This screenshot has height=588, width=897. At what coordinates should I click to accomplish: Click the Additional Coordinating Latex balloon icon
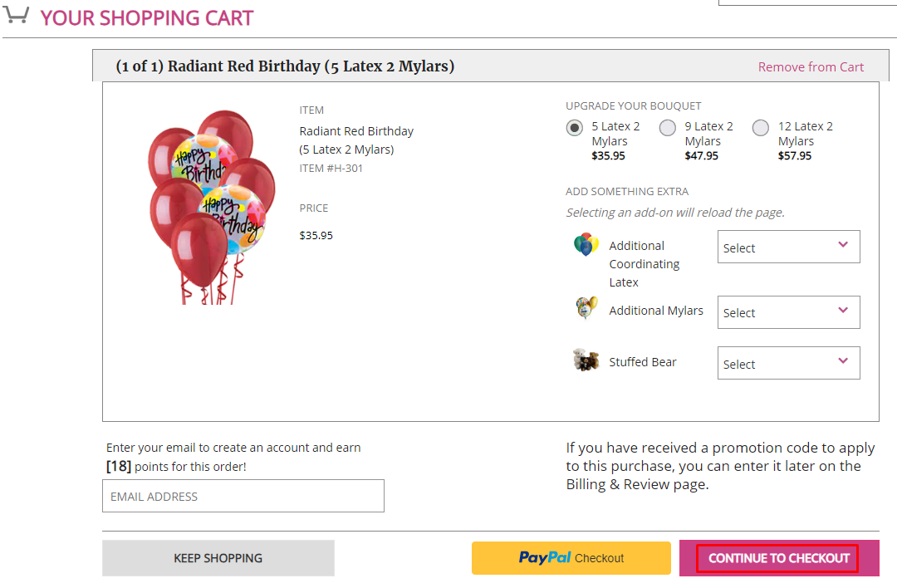coord(586,244)
